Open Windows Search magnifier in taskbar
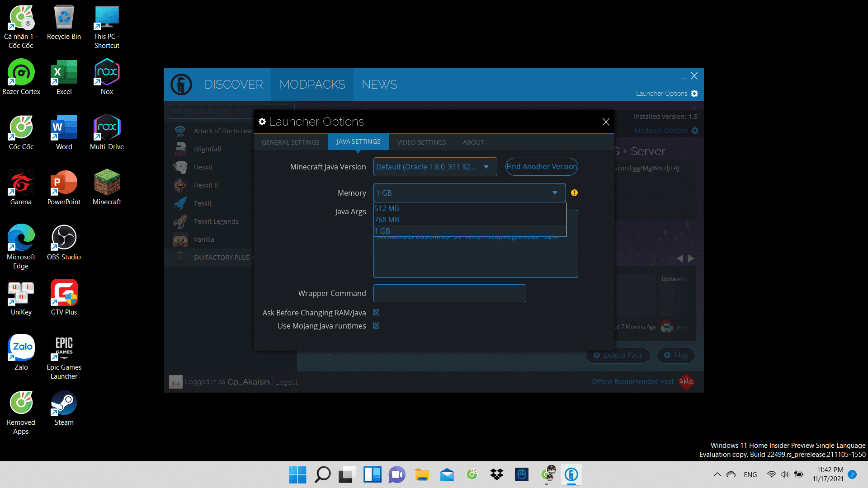This screenshot has height=488, width=868. (x=322, y=474)
